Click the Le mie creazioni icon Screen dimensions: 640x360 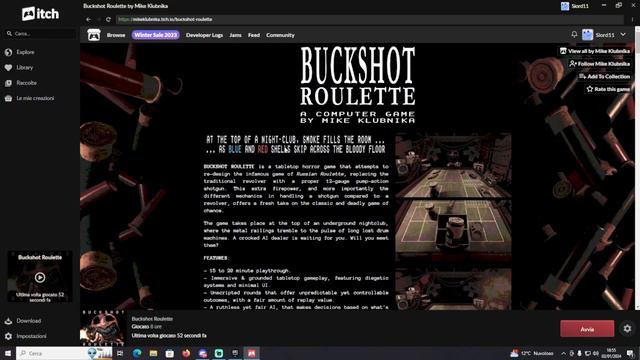point(8,98)
